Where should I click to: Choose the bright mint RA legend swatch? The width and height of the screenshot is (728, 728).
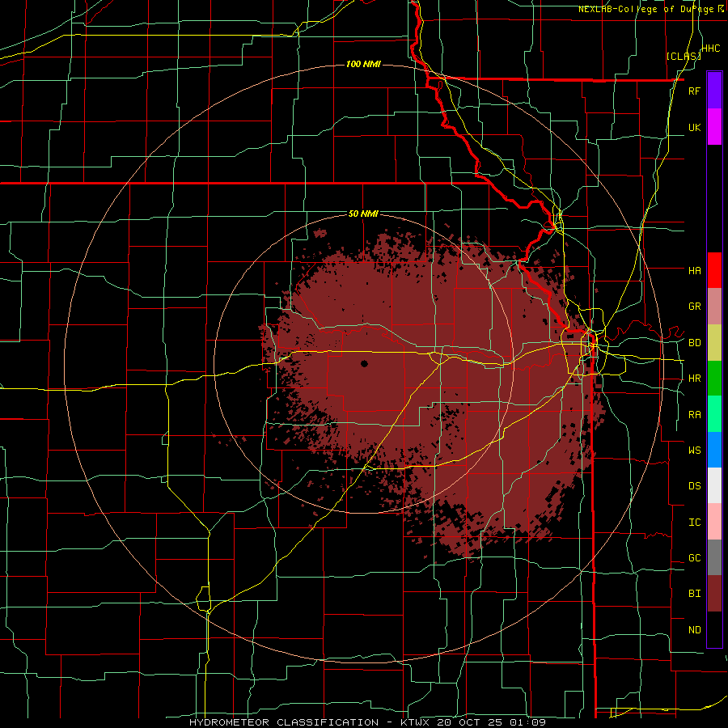click(x=714, y=414)
